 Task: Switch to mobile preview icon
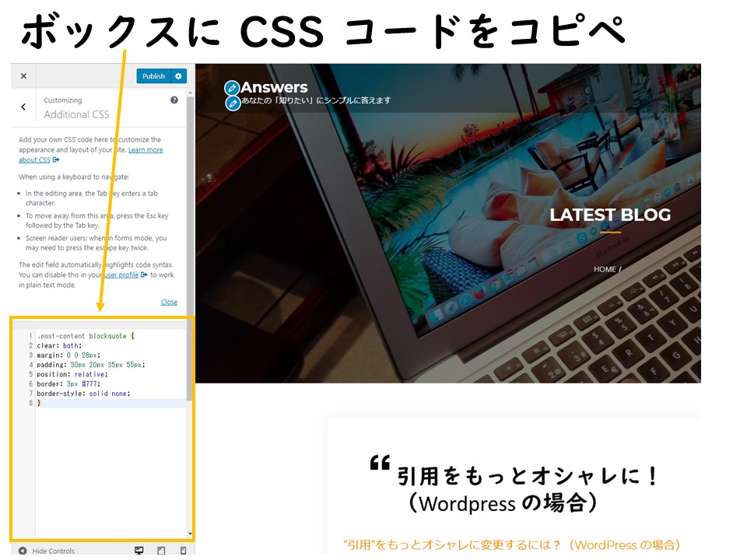(x=183, y=551)
